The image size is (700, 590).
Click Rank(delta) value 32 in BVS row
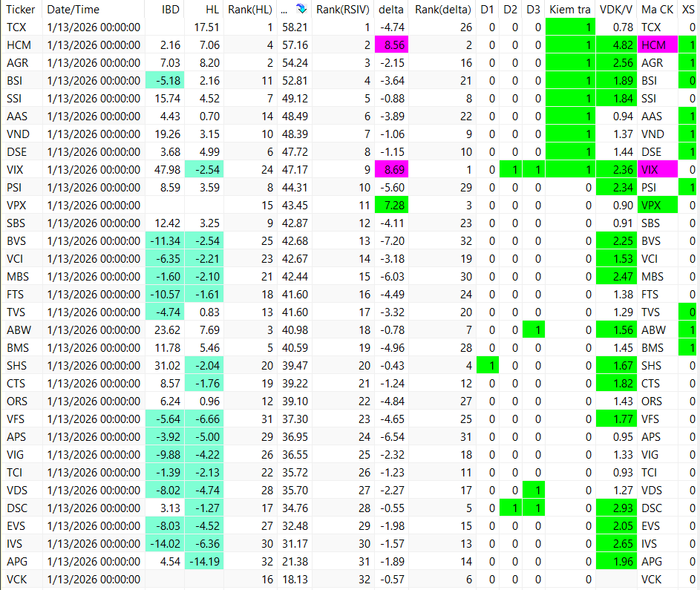(465, 241)
